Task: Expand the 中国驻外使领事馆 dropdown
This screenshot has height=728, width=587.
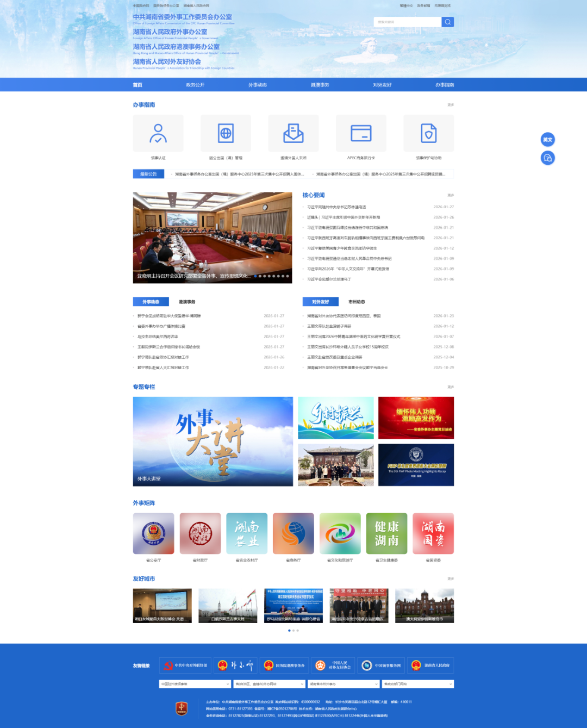Action: point(195,684)
